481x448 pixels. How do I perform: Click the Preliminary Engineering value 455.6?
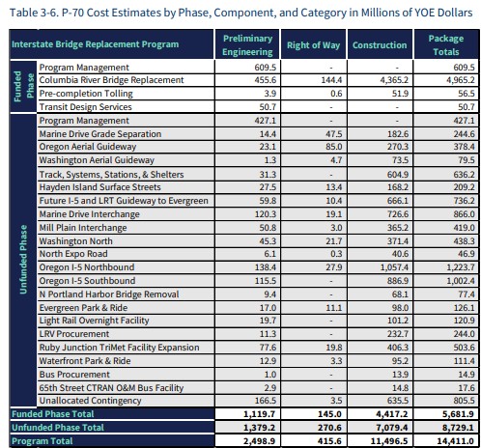pos(266,80)
